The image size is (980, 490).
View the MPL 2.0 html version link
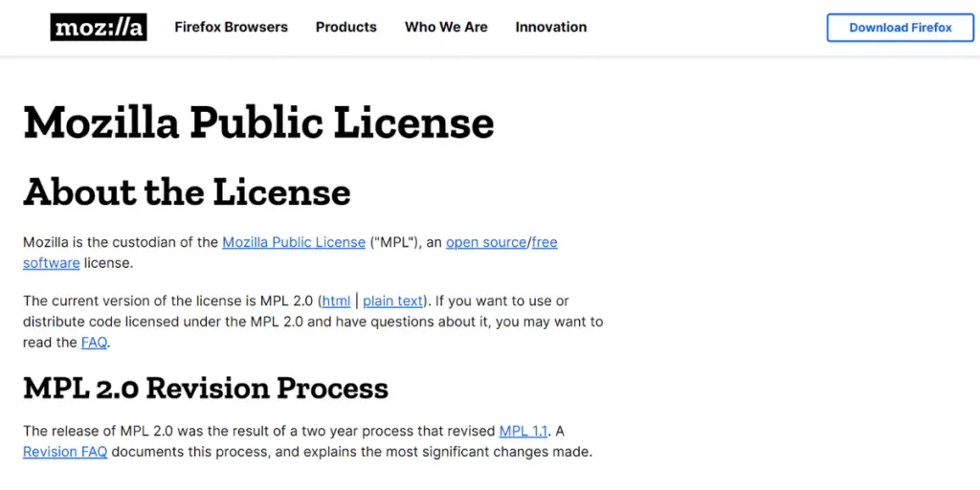point(336,301)
